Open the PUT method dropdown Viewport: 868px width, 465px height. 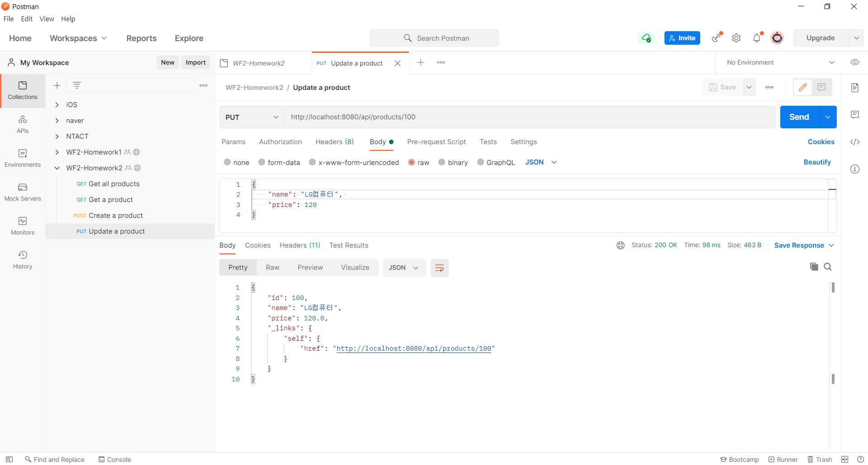coord(252,117)
